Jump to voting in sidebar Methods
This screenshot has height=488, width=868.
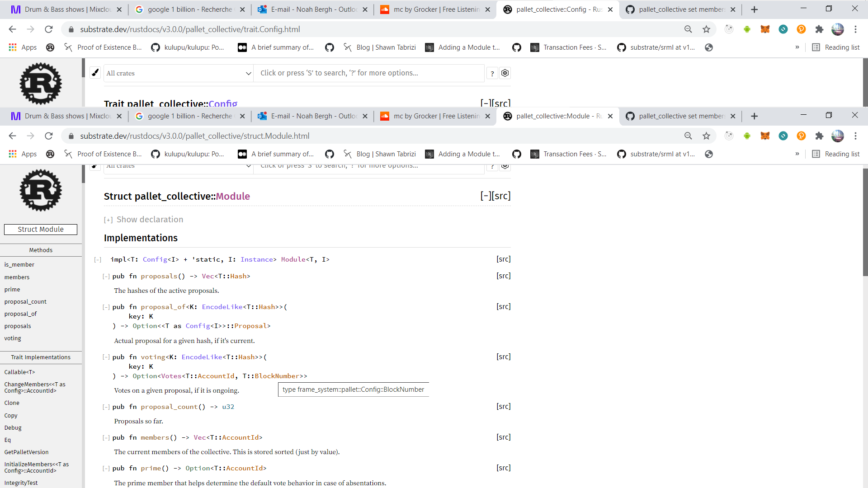pyautogui.click(x=13, y=338)
